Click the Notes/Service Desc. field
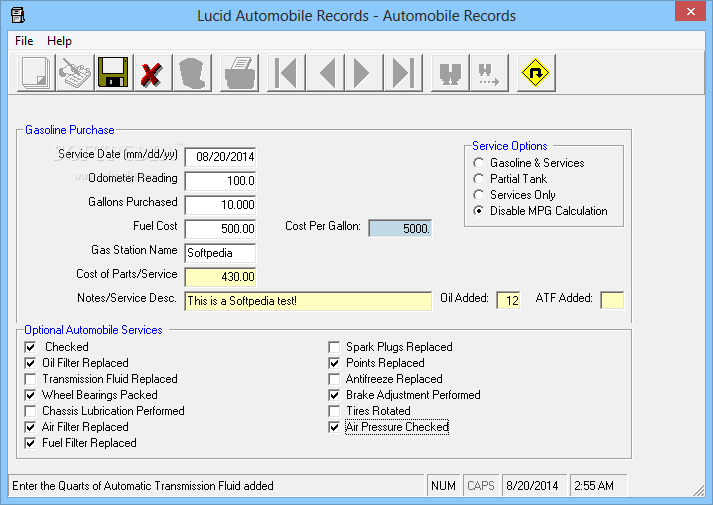Screen dimensions: 713x505 308,301
